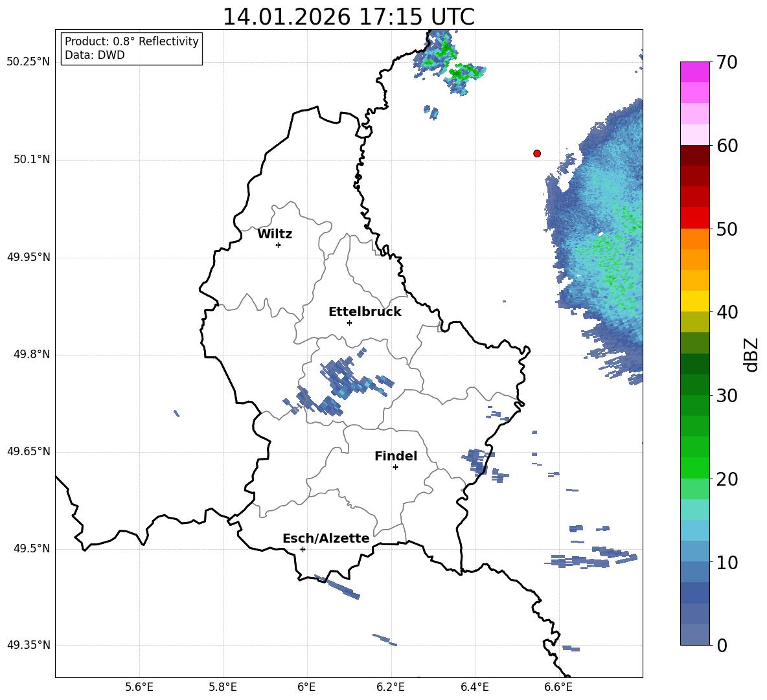Click the 0 colorbar tick value

[x=722, y=646]
